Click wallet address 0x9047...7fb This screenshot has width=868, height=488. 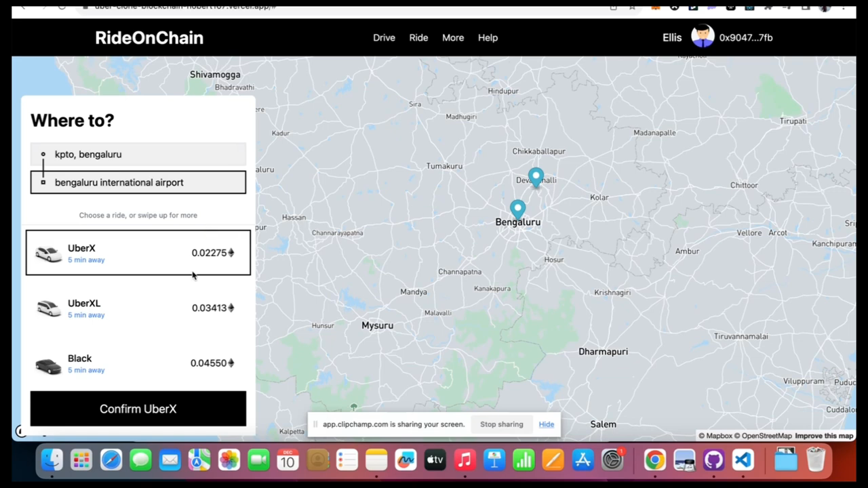tap(746, 38)
